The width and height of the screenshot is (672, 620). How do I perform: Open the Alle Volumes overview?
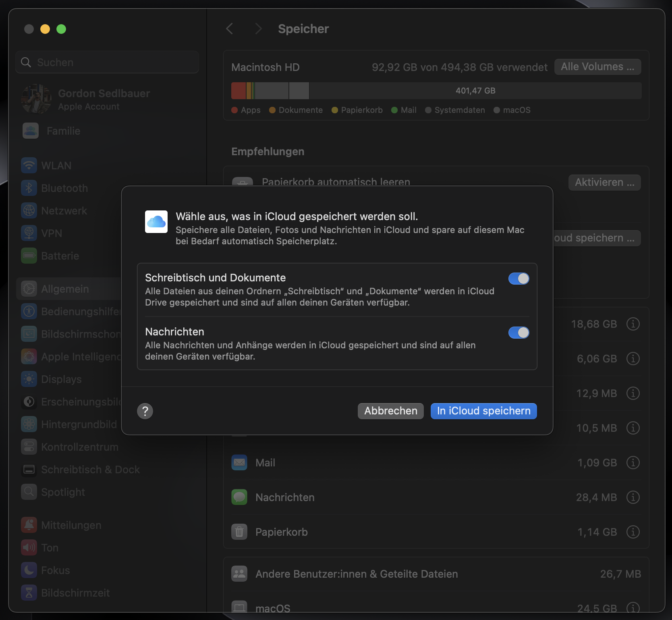(x=597, y=67)
